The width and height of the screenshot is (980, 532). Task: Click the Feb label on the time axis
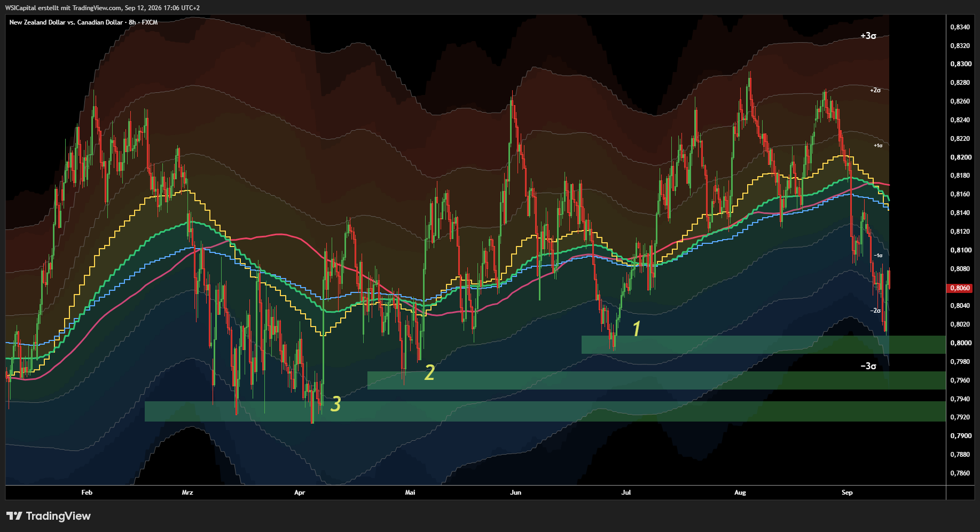click(87, 493)
